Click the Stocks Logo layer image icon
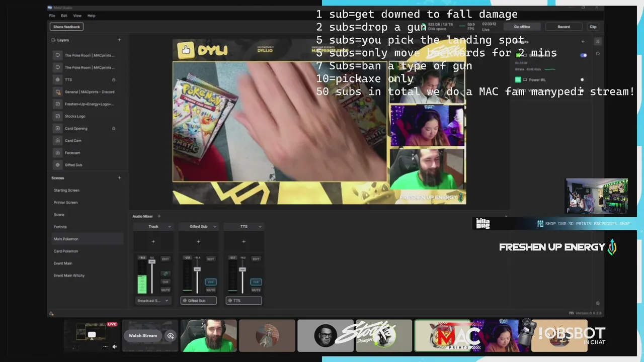 point(58,116)
